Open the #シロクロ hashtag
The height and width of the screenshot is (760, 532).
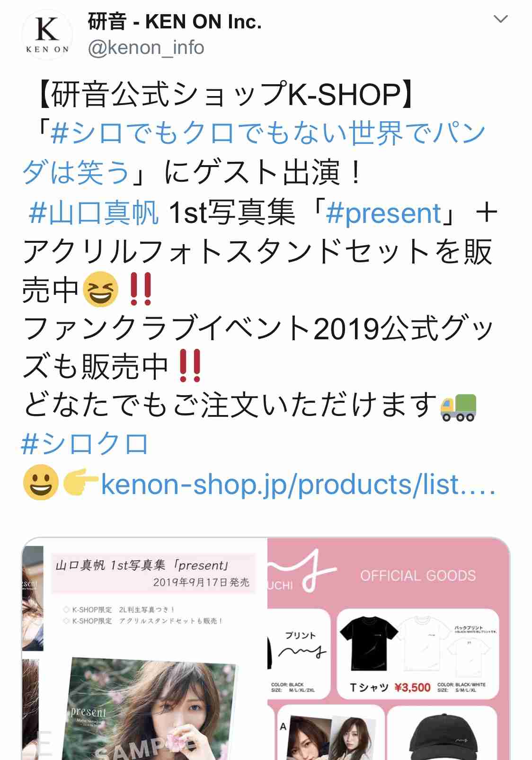tap(85, 444)
